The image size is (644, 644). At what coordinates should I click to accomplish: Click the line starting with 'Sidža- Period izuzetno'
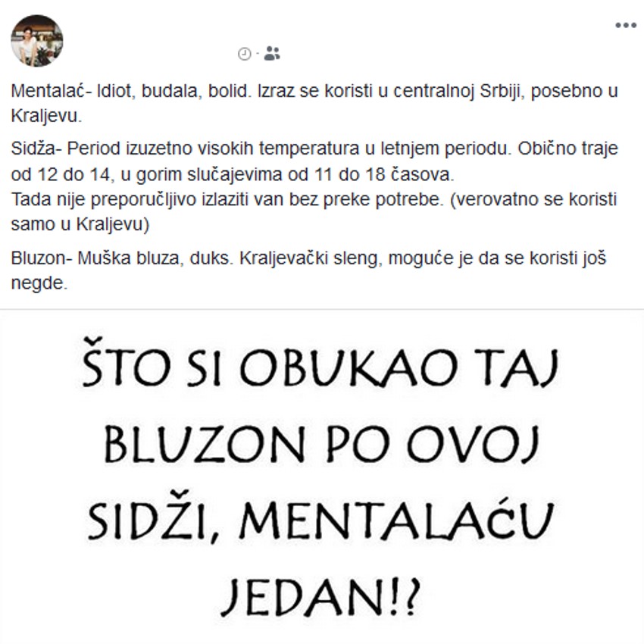(314, 148)
